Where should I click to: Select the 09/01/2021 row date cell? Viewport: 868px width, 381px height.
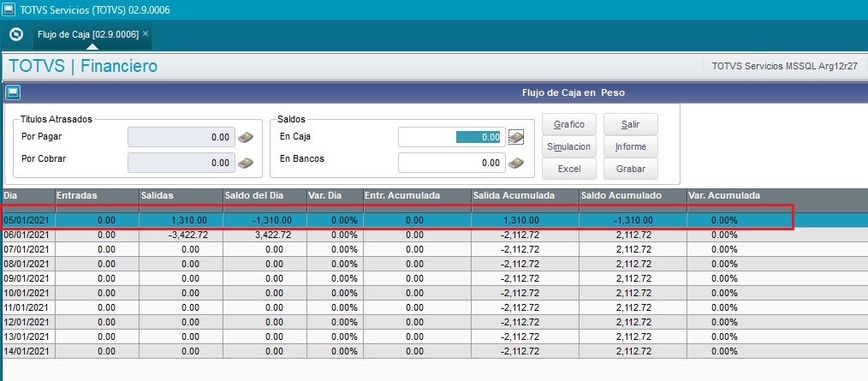(x=27, y=278)
